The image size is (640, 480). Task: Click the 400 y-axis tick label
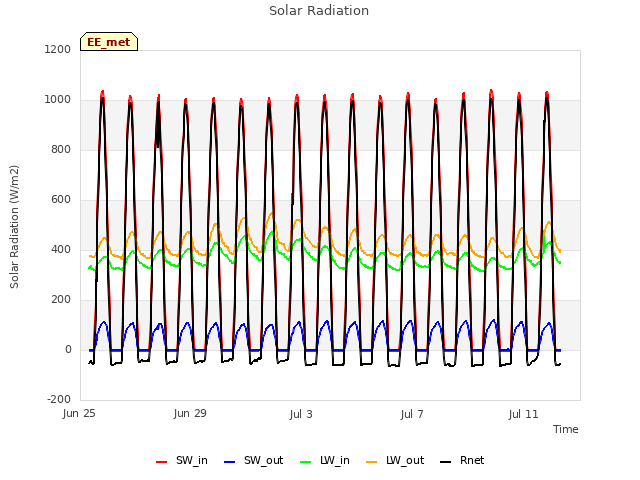(x=61, y=249)
